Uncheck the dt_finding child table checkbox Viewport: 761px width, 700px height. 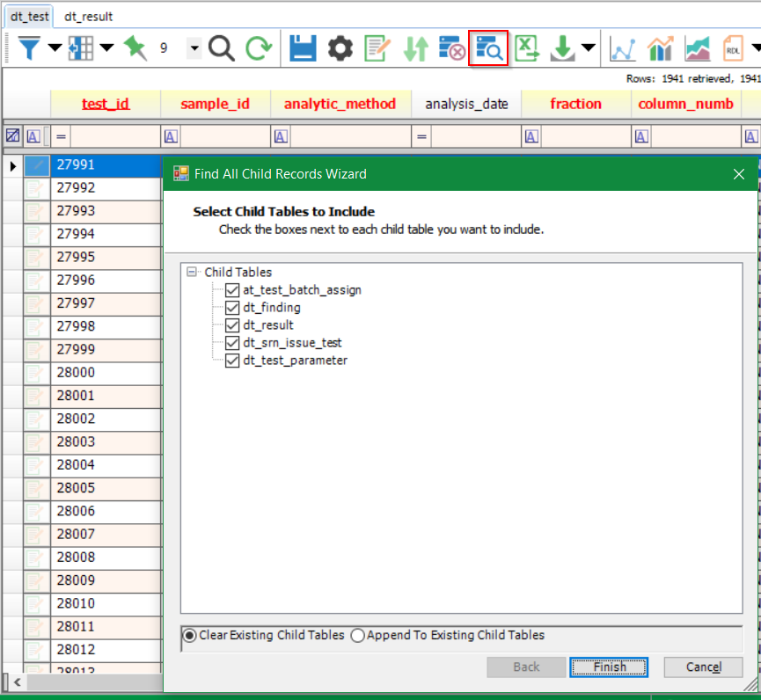click(x=232, y=308)
